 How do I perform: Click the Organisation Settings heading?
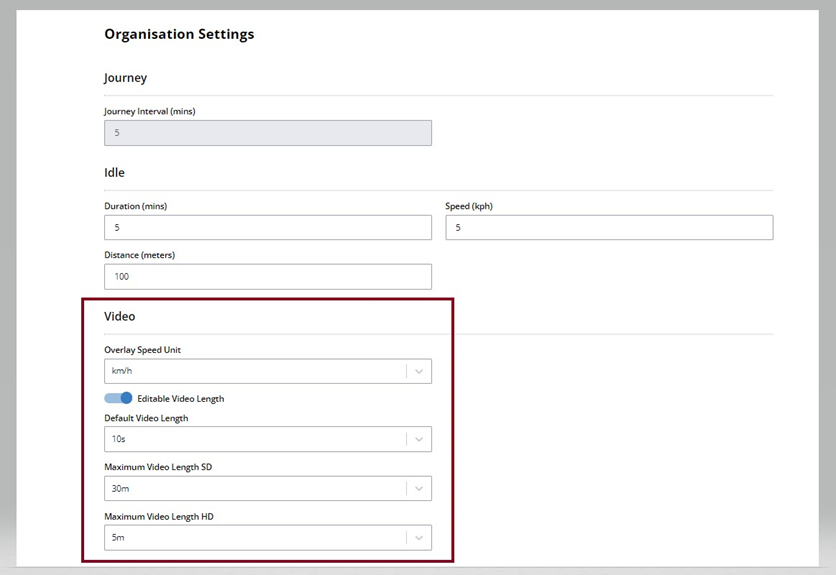point(179,34)
